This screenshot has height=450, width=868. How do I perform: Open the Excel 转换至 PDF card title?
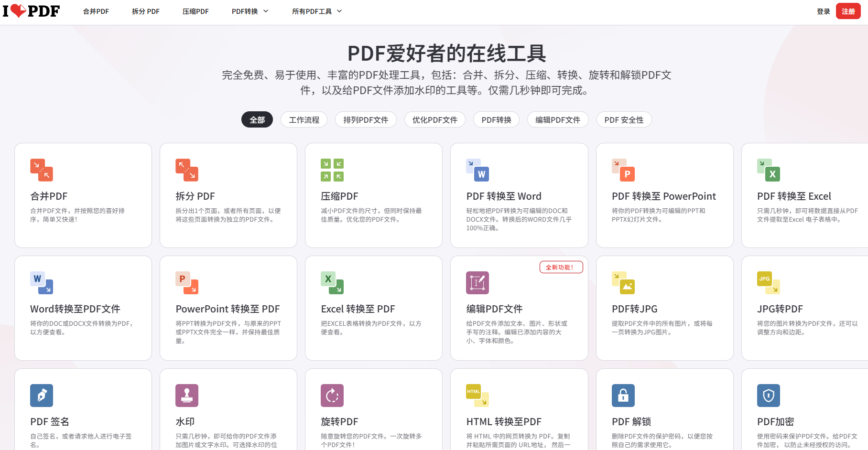tap(358, 309)
